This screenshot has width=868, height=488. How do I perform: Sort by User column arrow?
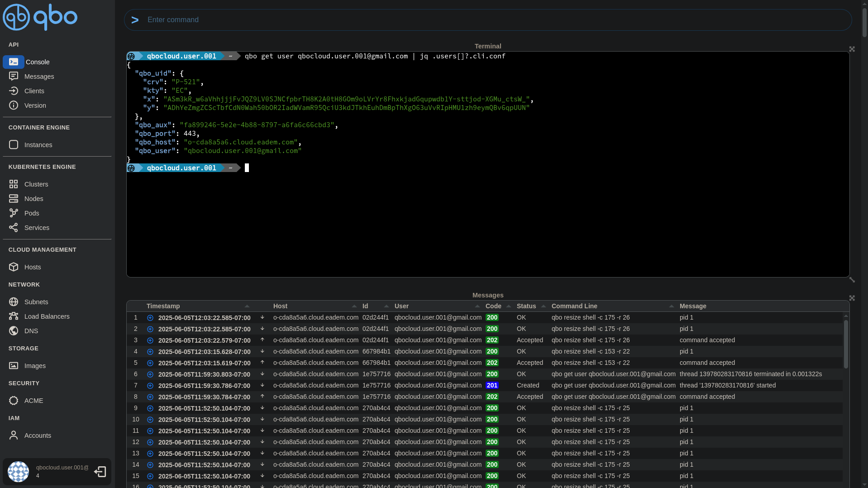point(477,306)
